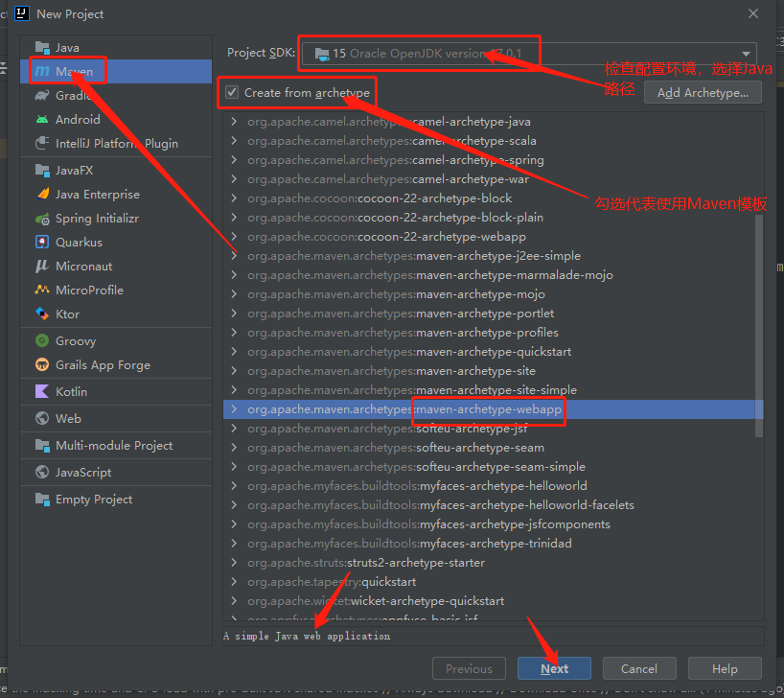This screenshot has width=784, height=698.
Task: Select the Java Enterprise icon
Action: coord(42,194)
